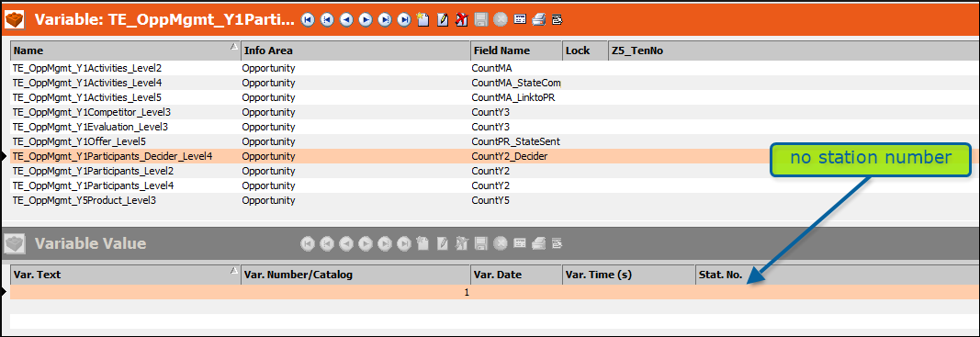
Task: Go to first record in Variable Value toolbar
Action: (307, 243)
